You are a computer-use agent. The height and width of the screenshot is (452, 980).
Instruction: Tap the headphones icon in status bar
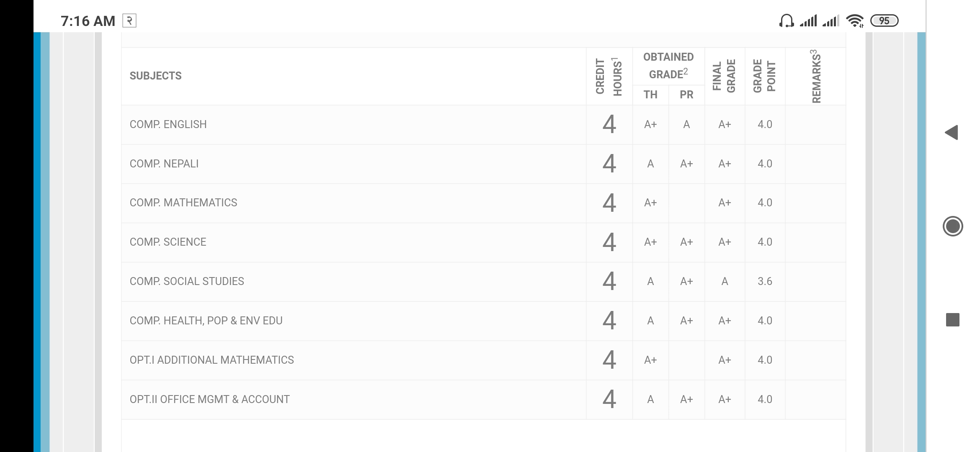tap(786, 21)
